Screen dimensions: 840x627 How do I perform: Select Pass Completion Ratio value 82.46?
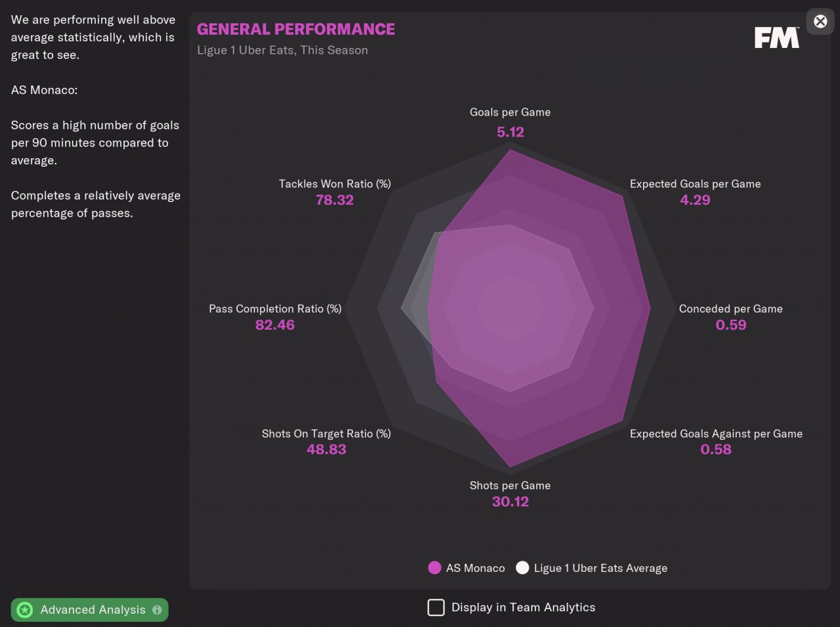coord(275,325)
